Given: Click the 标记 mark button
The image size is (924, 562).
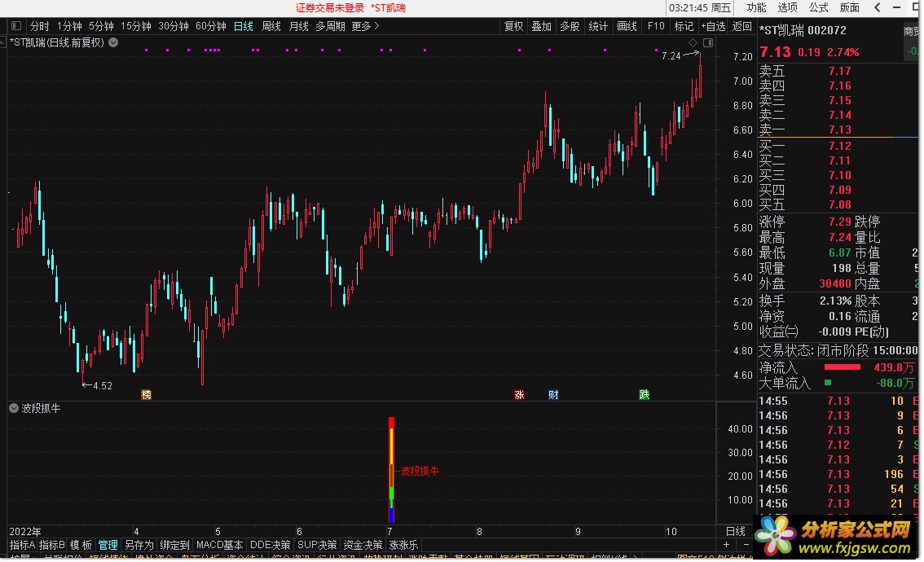Looking at the screenshot, I should coord(684,26).
